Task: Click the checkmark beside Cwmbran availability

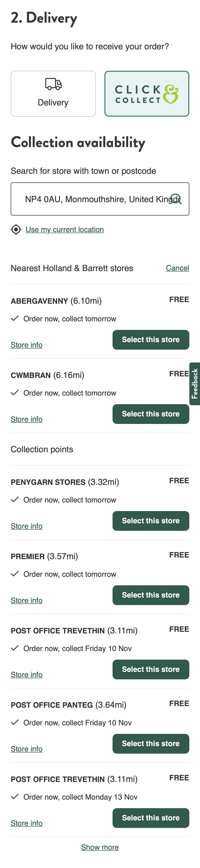Action: tap(14, 393)
